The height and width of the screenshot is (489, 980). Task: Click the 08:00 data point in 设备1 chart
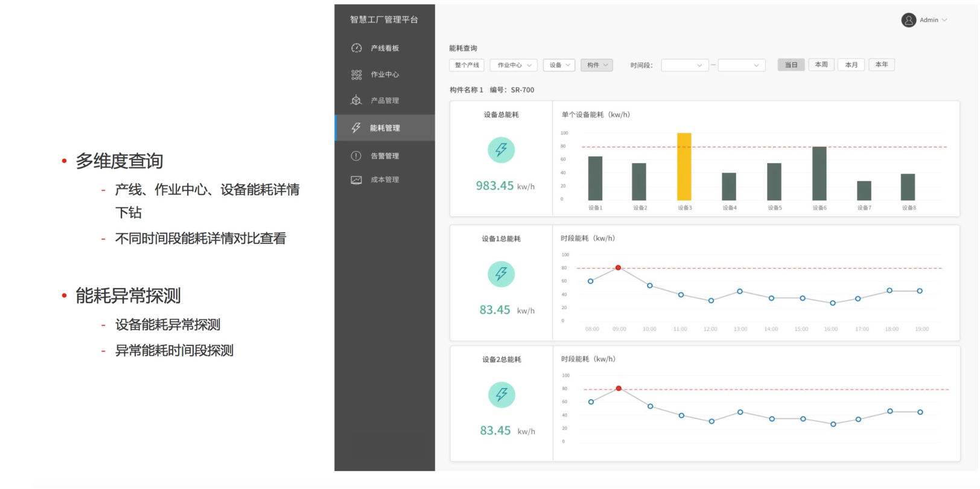coord(590,281)
